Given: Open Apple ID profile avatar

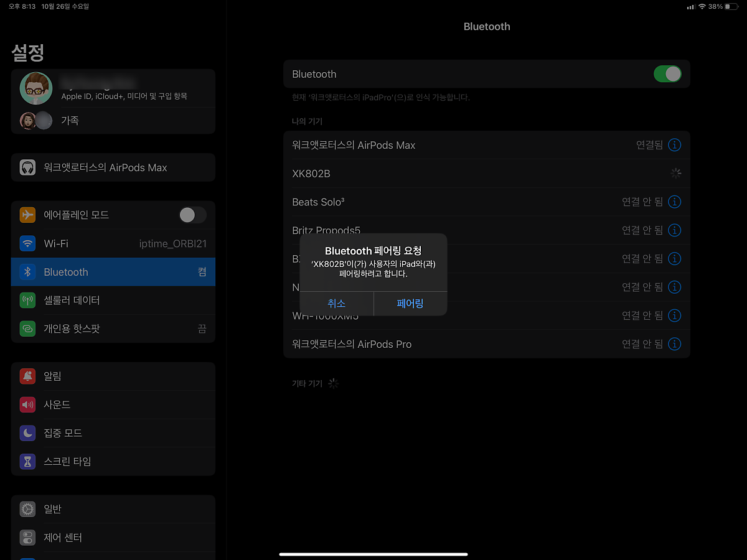Looking at the screenshot, I should [x=35, y=88].
